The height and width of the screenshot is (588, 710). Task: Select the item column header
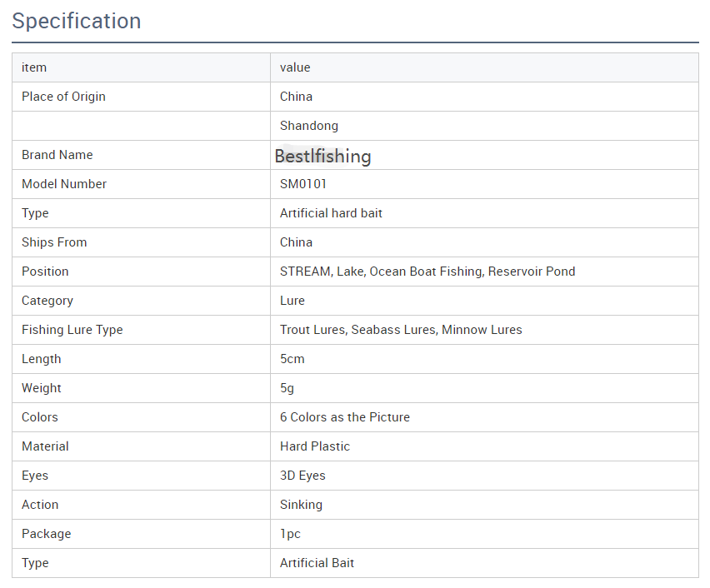[34, 67]
